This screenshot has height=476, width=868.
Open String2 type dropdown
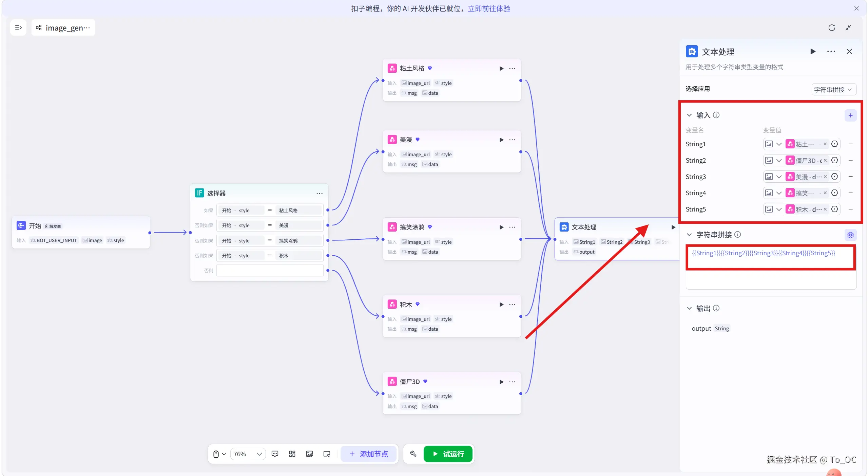pos(773,160)
